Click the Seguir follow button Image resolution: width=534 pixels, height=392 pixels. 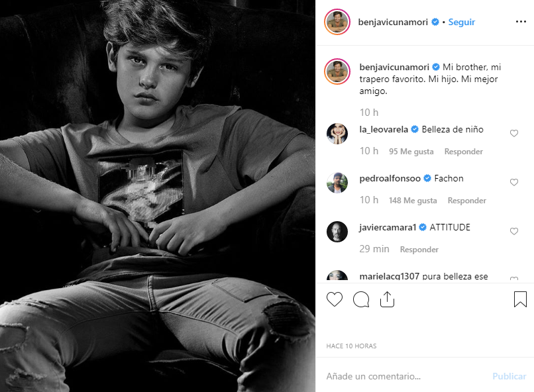coord(462,22)
